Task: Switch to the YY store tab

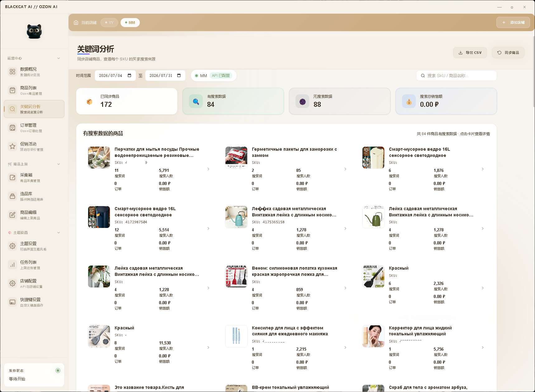Action: [x=109, y=22]
